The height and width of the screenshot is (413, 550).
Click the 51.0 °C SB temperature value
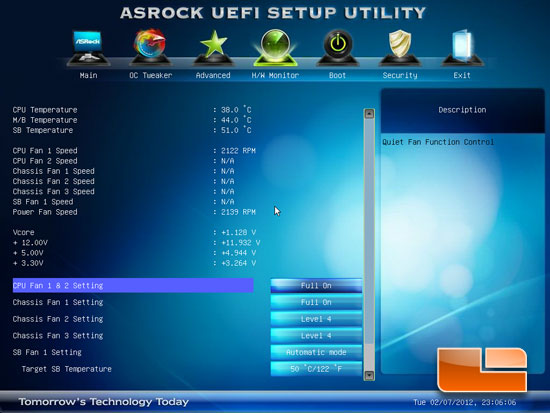pos(236,130)
